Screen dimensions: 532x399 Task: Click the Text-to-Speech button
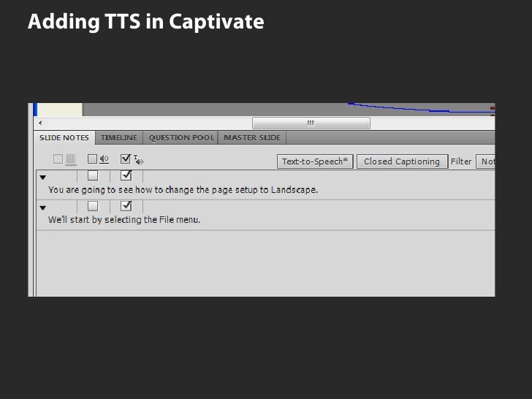(x=315, y=161)
